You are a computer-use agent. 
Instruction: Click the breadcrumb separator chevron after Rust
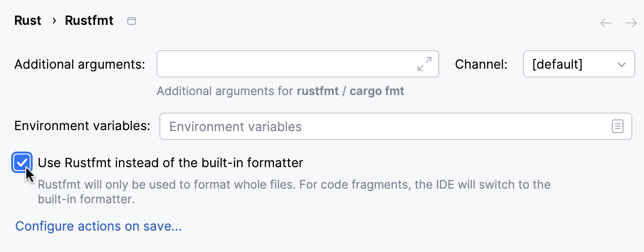coord(54,21)
